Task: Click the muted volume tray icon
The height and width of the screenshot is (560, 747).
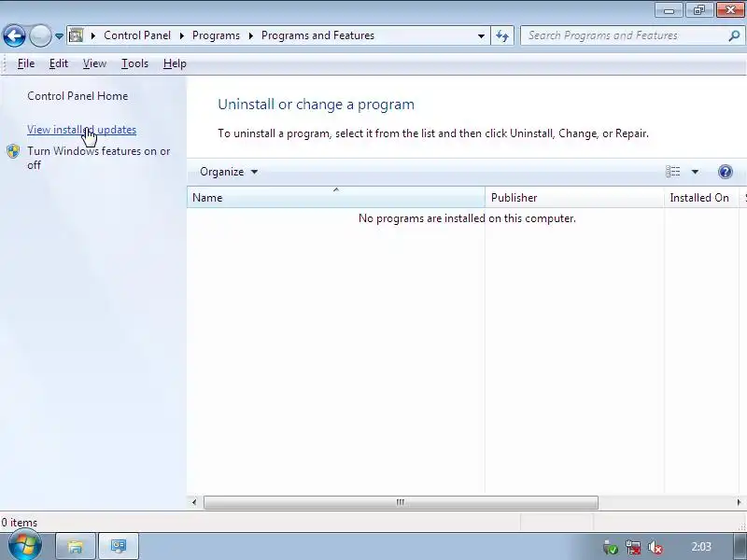Action: (656, 548)
